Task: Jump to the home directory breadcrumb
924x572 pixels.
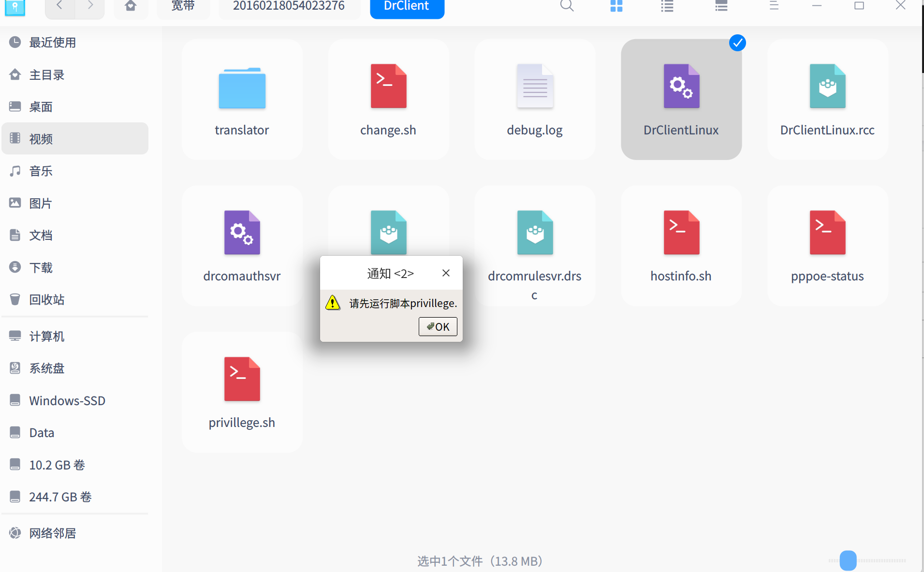Action: pos(131,6)
